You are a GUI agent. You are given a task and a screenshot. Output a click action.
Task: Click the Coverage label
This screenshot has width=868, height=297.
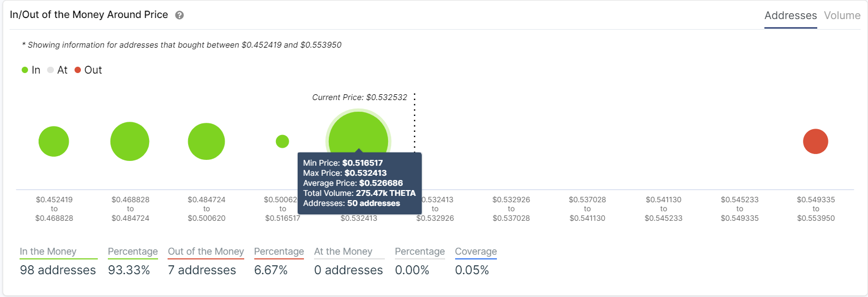click(x=476, y=251)
